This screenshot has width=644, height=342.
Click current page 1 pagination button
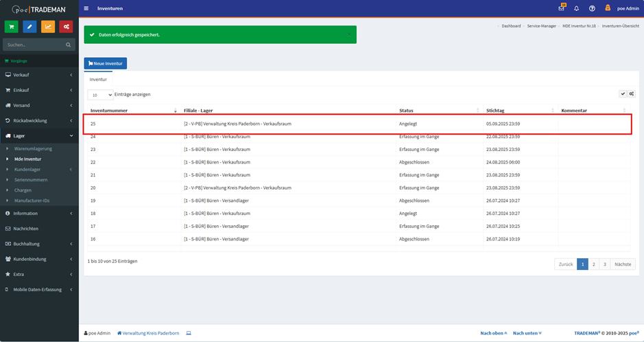tap(582, 264)
